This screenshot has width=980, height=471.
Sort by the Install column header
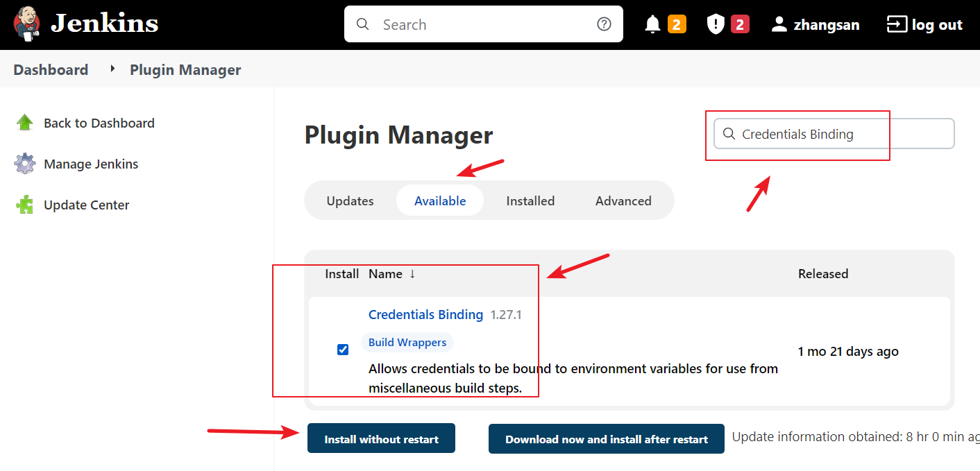click(x=342, y=273)
